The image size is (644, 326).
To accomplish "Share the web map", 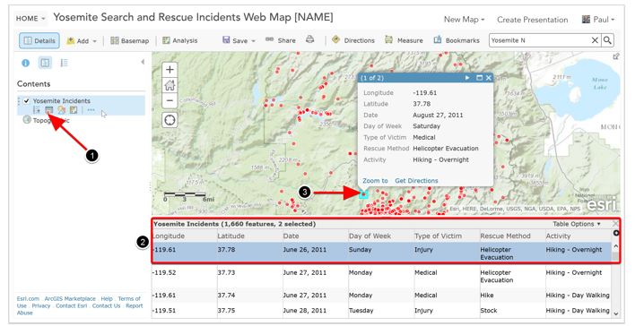I will 281,40.
